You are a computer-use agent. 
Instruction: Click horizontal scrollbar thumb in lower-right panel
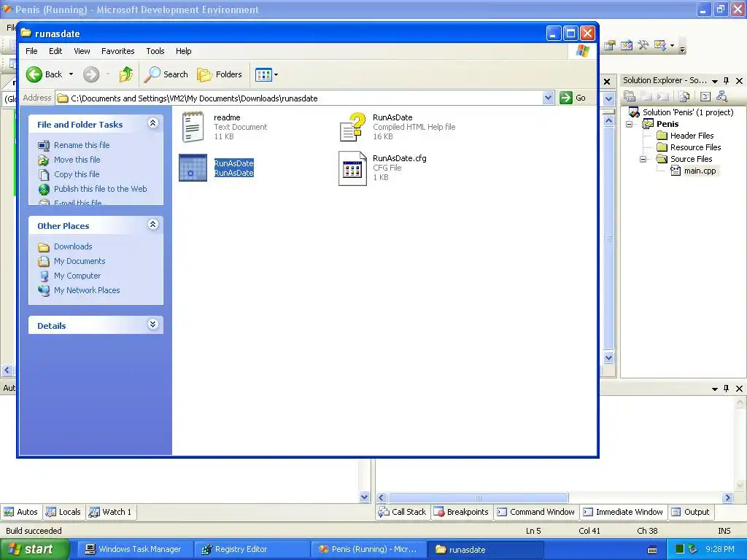click(x=478, y=497)
